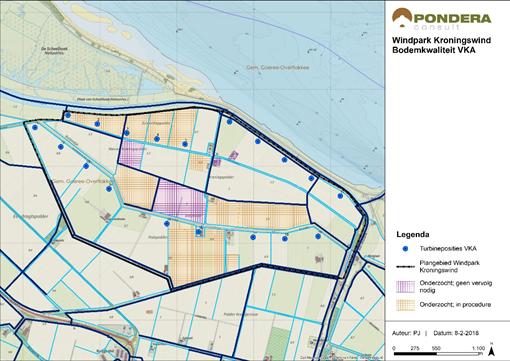Viewport: 510px width, 361px height.
Task: Click the 'Plangebied Windpark Kroningswind' legend label
Action: (x=450, y=267)
